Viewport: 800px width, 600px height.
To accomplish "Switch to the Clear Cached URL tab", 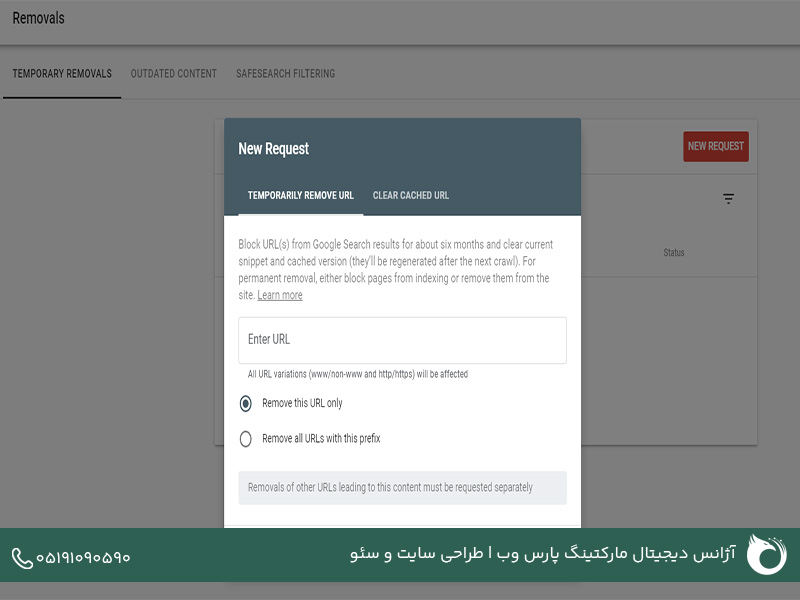I will point(410,195).
